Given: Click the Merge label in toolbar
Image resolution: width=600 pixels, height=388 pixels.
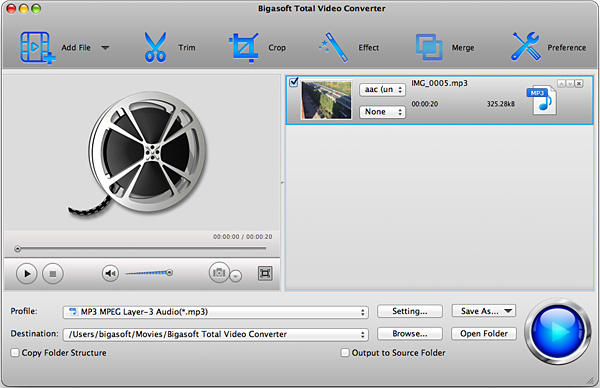Looking at the screenshot, I should click(463, 48).
